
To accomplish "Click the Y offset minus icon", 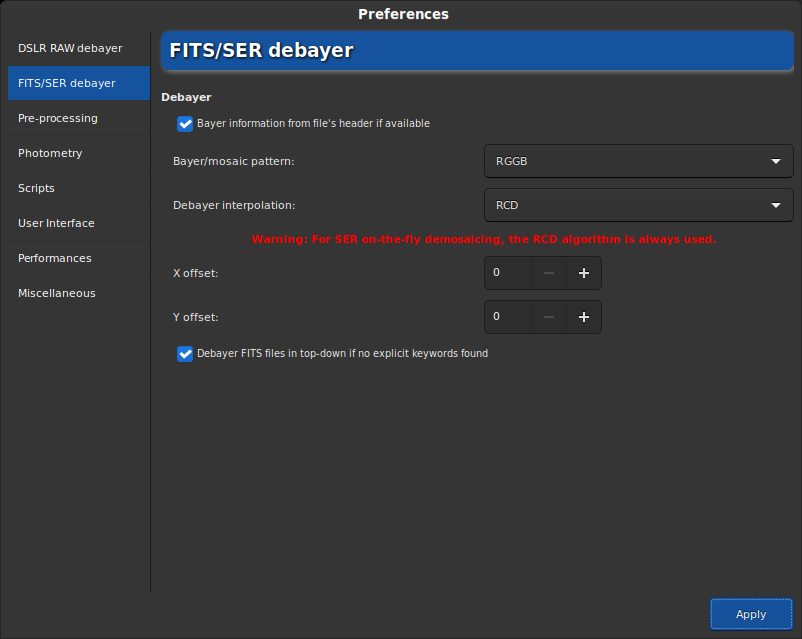I will click(x=548, y=317).
